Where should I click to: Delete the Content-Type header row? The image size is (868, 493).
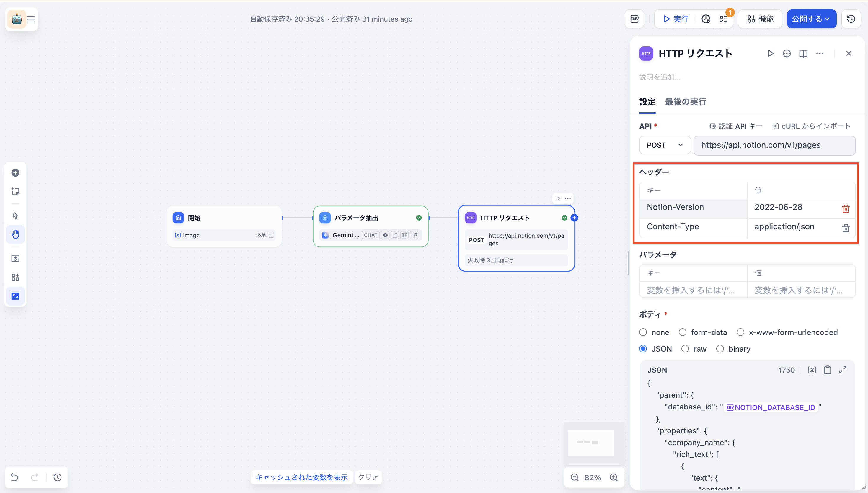845,228
